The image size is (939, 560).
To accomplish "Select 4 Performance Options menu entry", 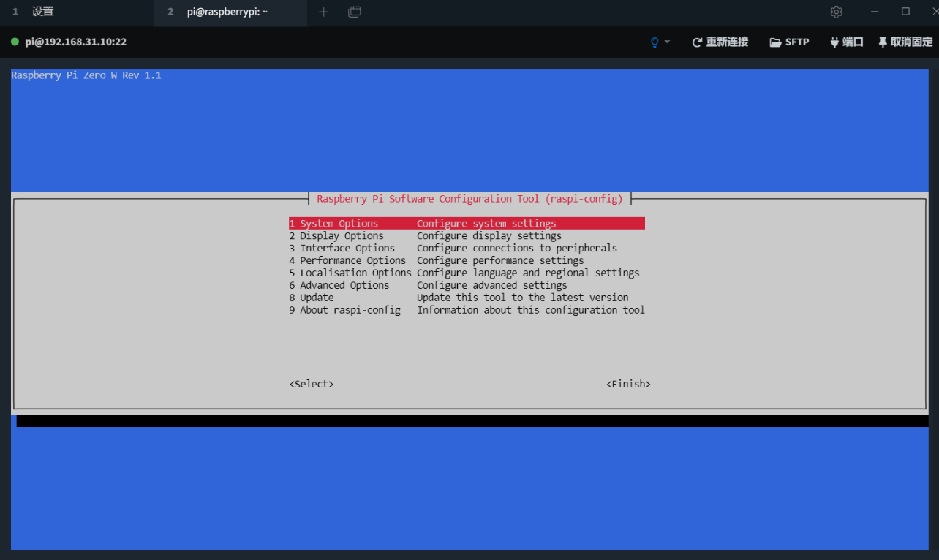I will pos(436,261).
